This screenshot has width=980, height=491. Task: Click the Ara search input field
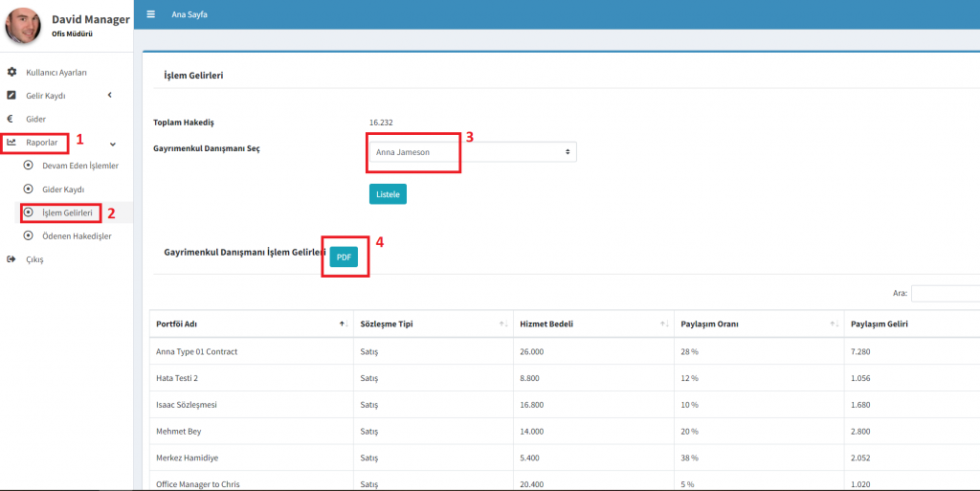coord(945,294)
